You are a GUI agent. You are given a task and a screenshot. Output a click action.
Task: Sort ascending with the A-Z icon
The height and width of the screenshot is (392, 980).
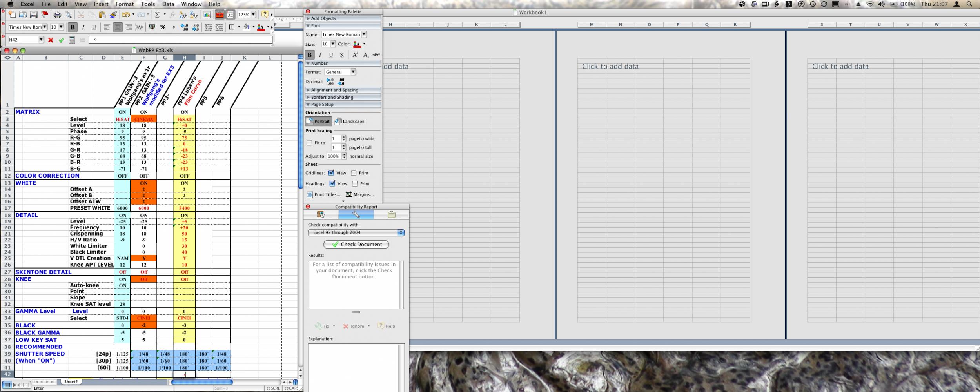pyautogui.click(x=183, y=15)
